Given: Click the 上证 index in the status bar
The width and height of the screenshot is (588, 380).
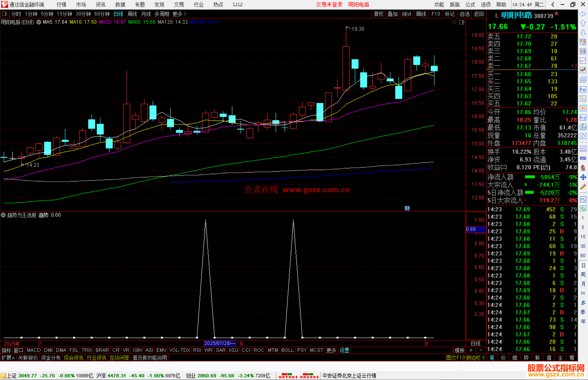Looking at the screenshot, I should click(x=12, y=376).
